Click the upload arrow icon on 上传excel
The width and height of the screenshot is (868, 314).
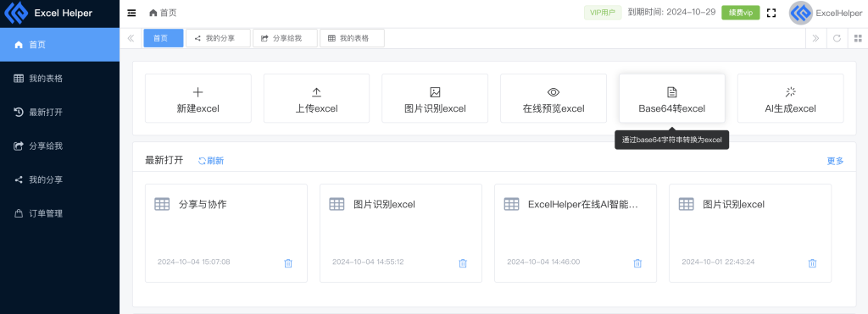click(x=317, y=92)
